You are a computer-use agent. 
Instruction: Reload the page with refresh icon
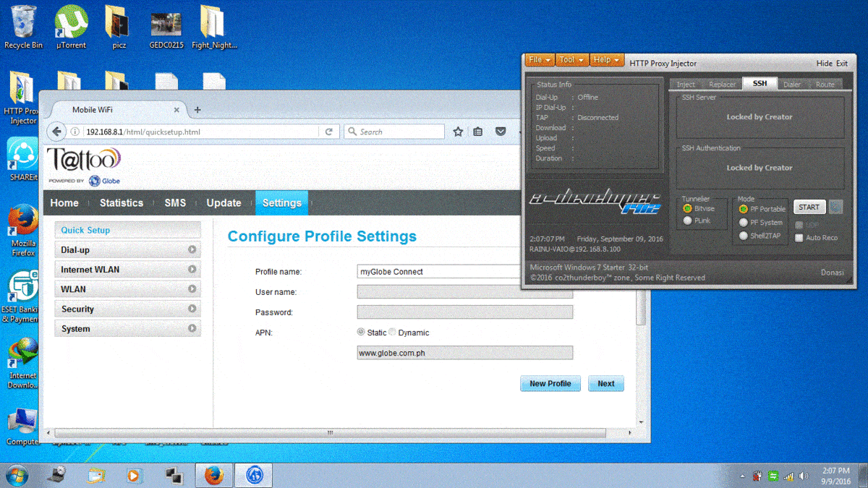[x=328, y=132]
